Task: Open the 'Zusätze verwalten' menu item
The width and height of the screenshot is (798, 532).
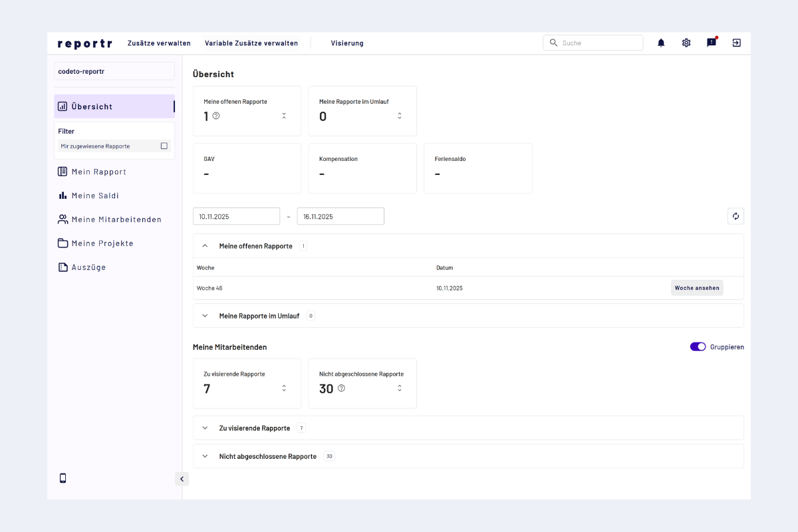Action: pos(159,43)
